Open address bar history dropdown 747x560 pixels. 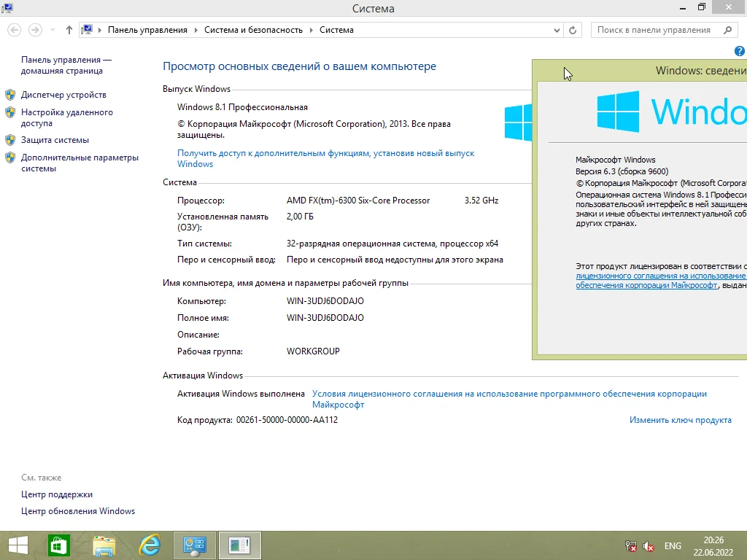point(557,30)
